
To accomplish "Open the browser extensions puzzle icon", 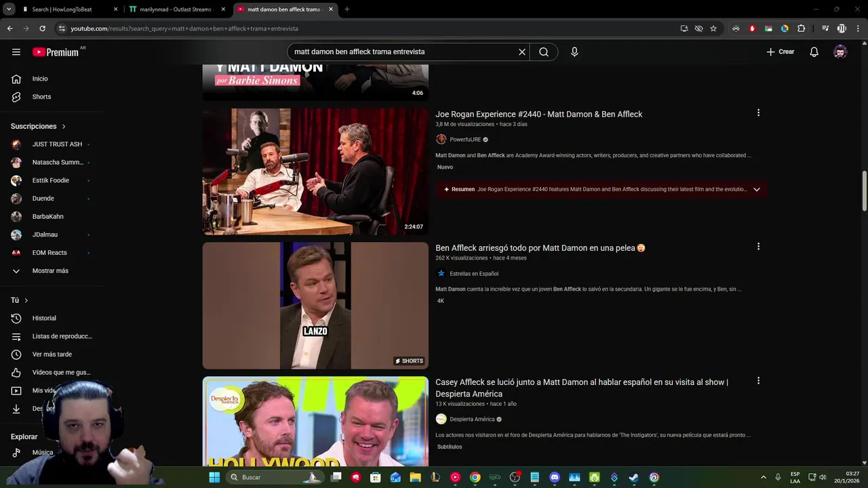I will tap(801, 28).
